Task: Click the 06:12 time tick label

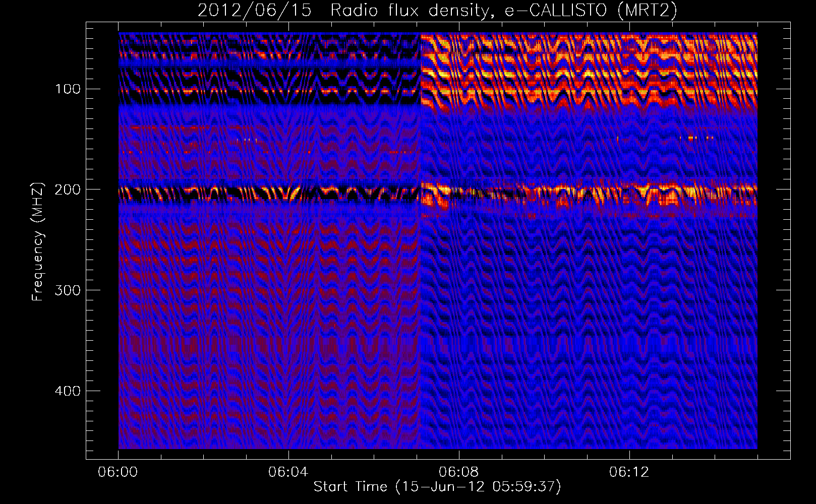Action: (x=629, y=472)
